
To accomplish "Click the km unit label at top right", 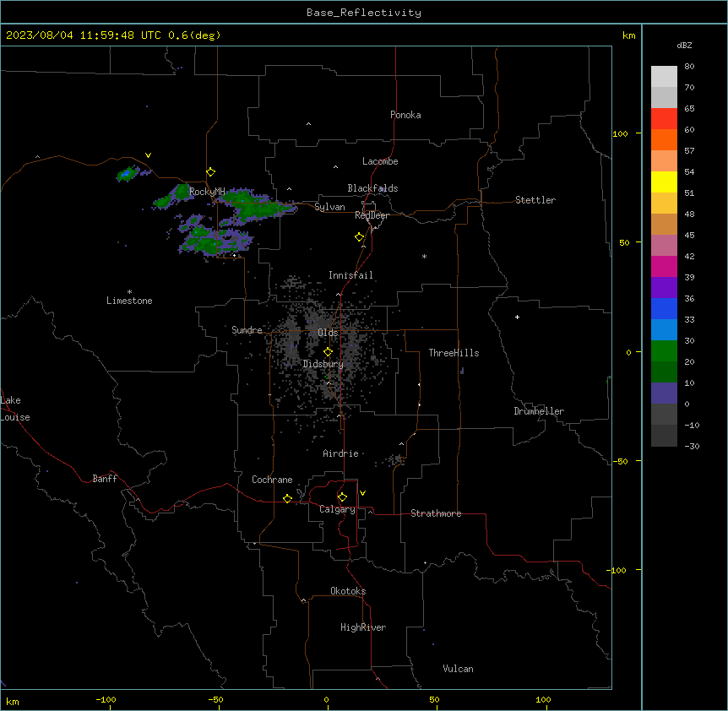I will pos(628,35).
